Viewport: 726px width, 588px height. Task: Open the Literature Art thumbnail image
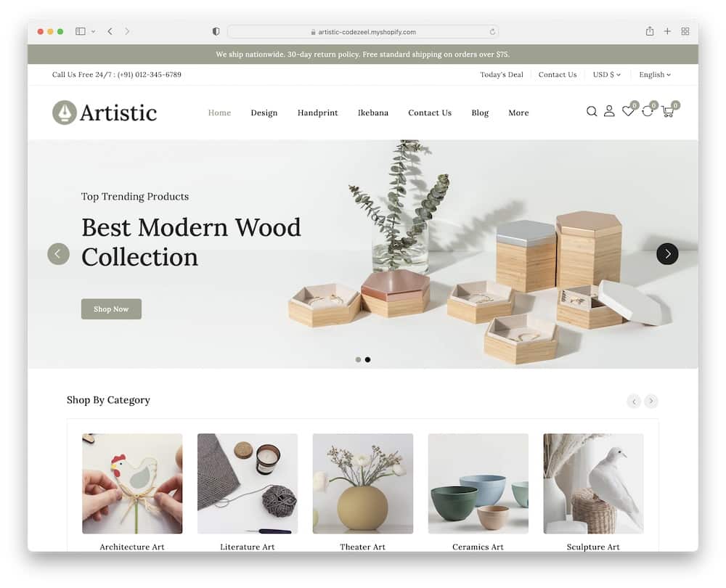pyautogui.click(x=248, y=483)
